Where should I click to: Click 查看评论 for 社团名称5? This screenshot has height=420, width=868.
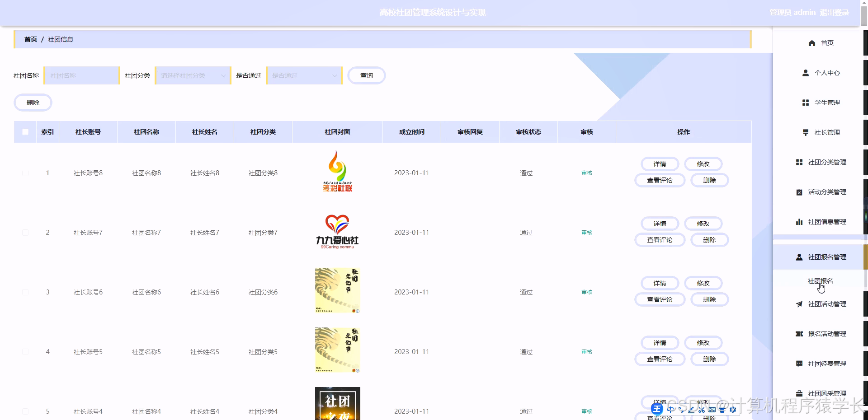tap(660, 359)
